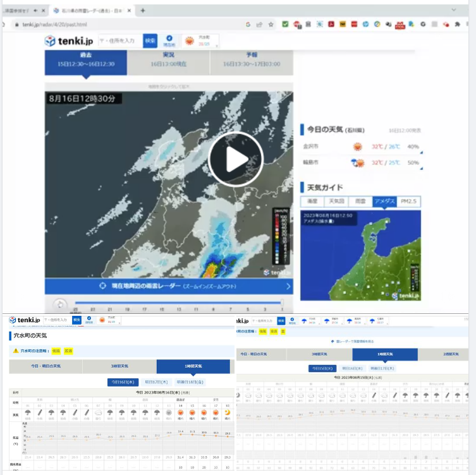The width and height of the screenshot is (476, 475).
Task: Click the address input field in the top header
Action: pos(117,40)
